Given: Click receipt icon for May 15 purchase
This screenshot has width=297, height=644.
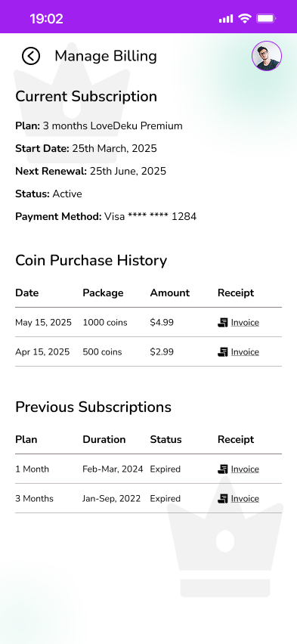Looking at the screenshot, I should point(223,323).
